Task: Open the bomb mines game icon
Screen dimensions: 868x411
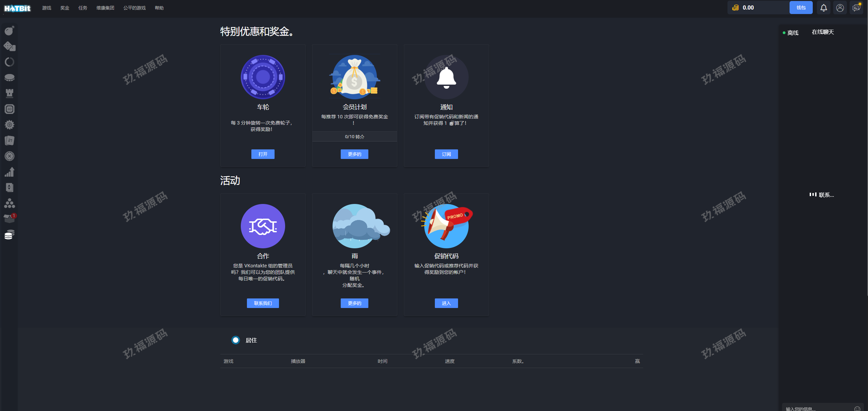Action: point(10,31)
